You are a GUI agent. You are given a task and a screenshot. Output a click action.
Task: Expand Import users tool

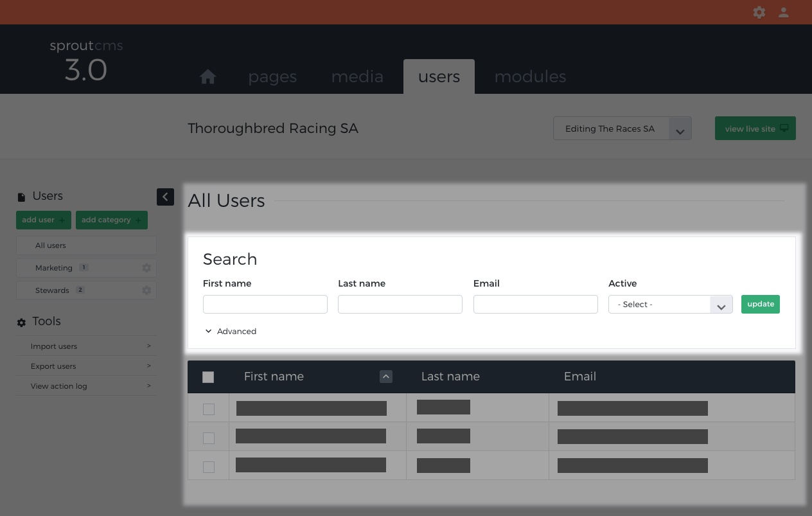86,346
